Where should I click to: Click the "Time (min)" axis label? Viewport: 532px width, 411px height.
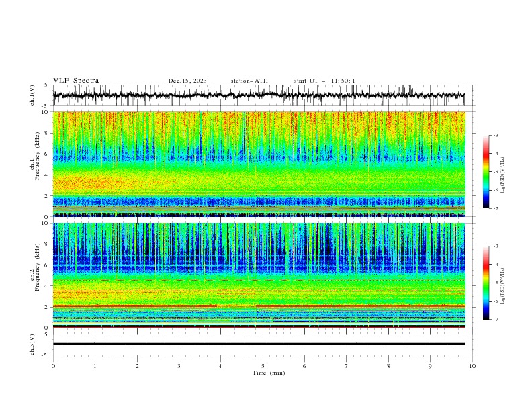point(269,373)
